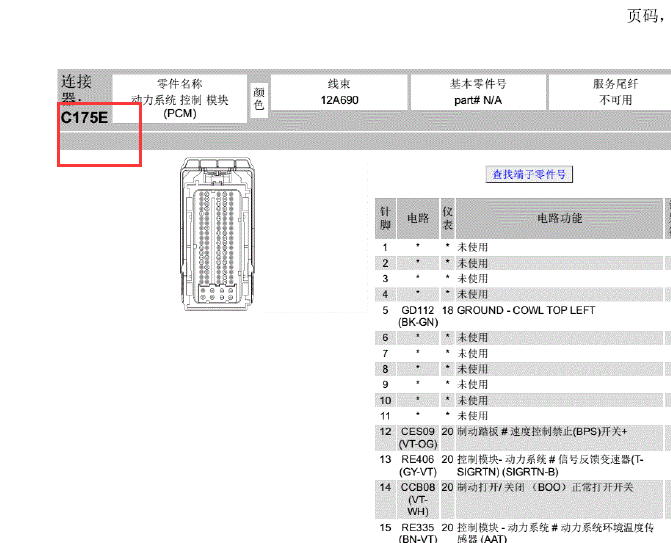Click the PCM connector face diagram
Screen dimensions: 671x543
click(217, 234)
